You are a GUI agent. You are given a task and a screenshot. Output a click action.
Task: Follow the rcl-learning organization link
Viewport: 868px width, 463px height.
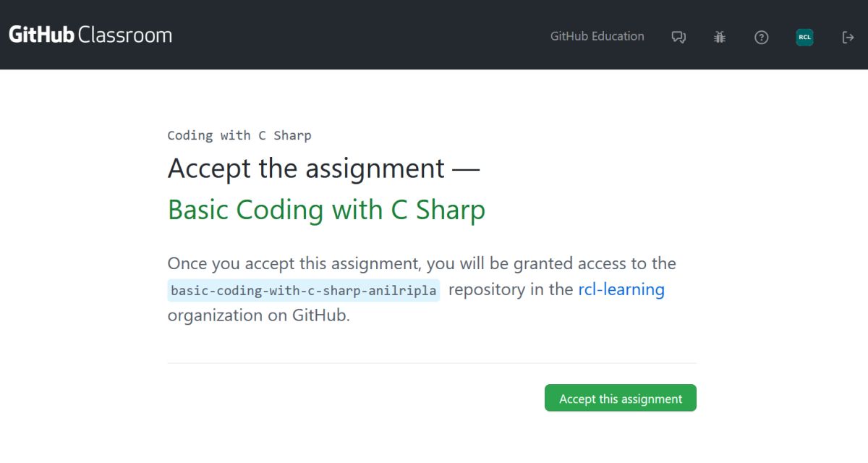click(621, 289)
